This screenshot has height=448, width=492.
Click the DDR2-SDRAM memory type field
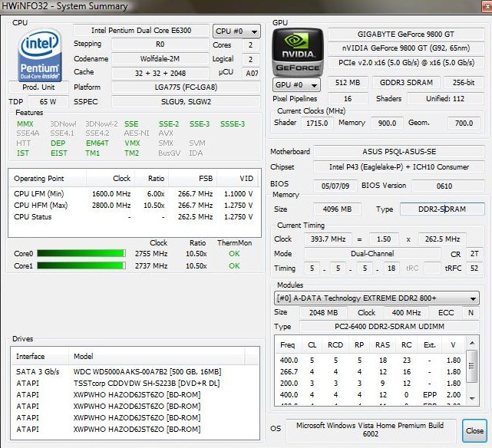[x=442, y=209]
